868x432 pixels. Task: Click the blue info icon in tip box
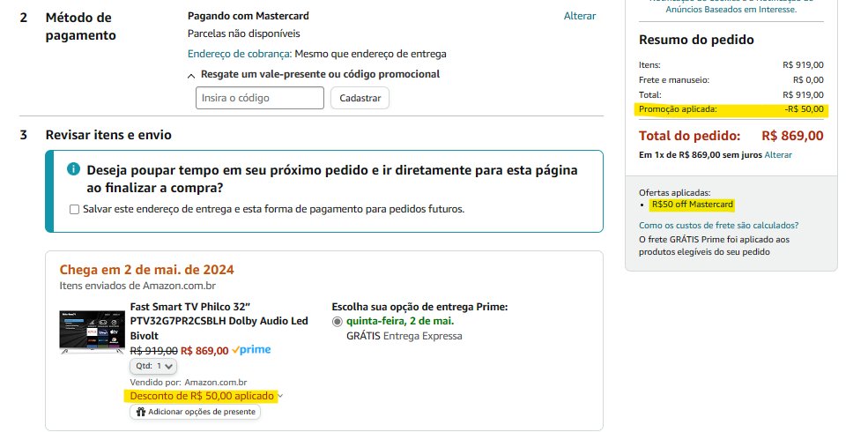click(x=73, y=168)
